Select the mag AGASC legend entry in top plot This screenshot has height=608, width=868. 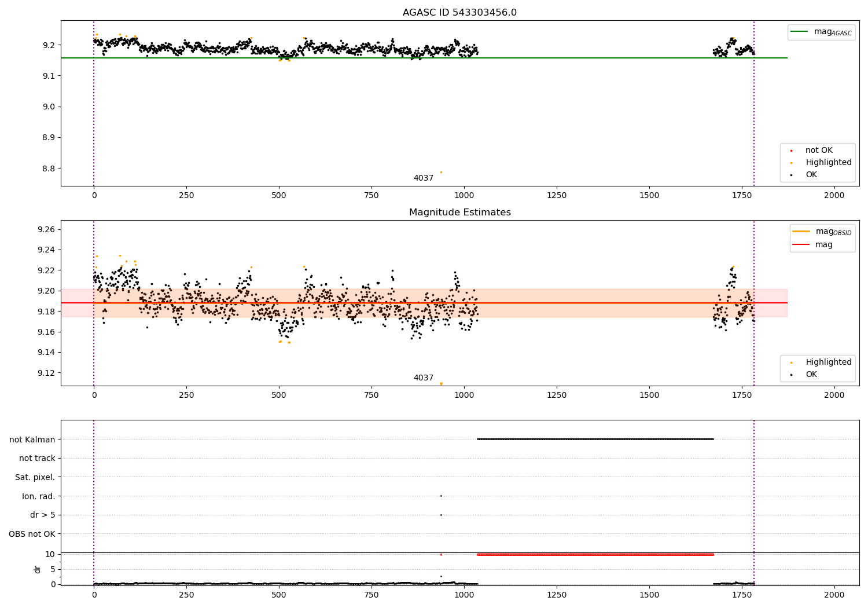(822, 32)
